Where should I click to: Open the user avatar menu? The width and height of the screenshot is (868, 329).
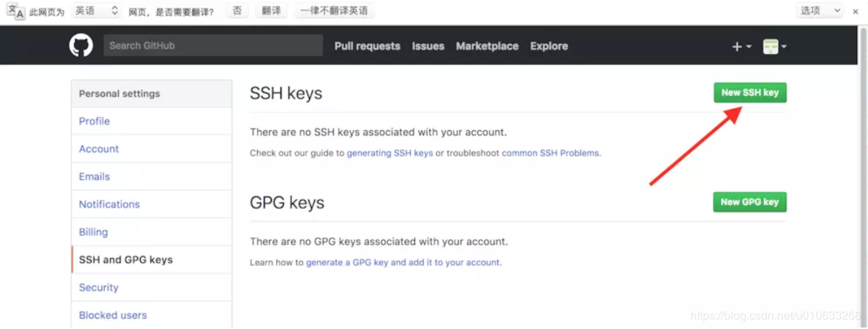click(775, 47)
